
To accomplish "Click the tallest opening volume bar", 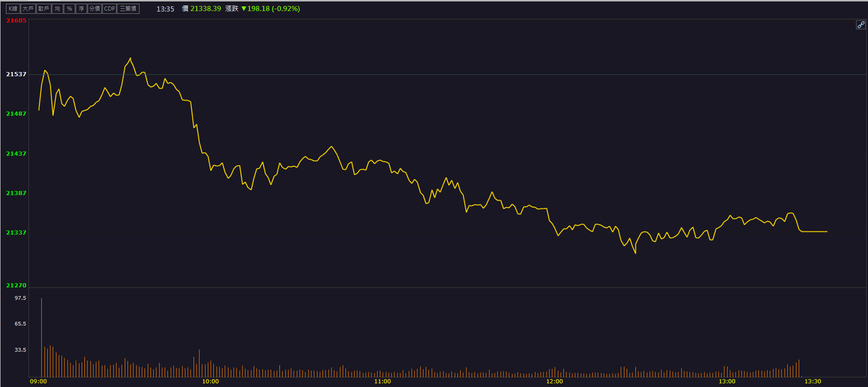I will point(41,337).
